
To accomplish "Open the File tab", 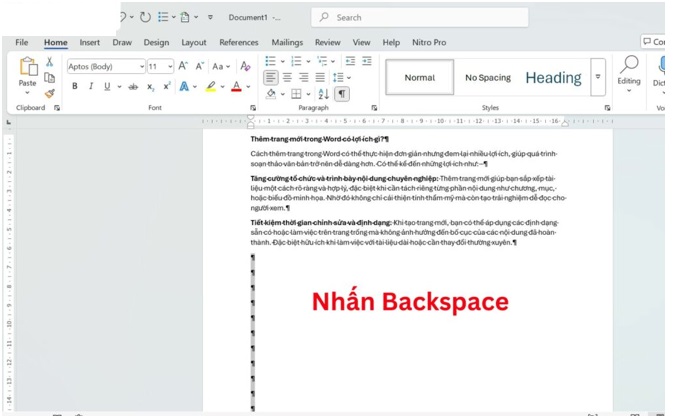I will point(21,42).
